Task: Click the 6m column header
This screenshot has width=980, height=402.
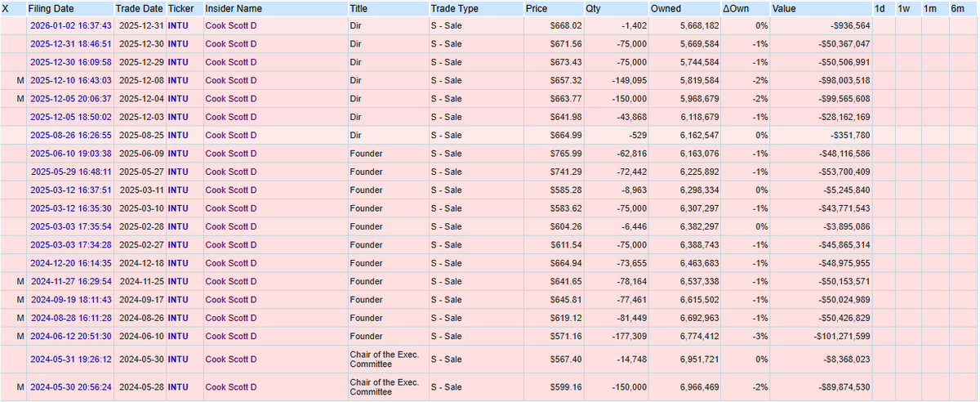Action: pyautogui.click(x=957, y=8)
